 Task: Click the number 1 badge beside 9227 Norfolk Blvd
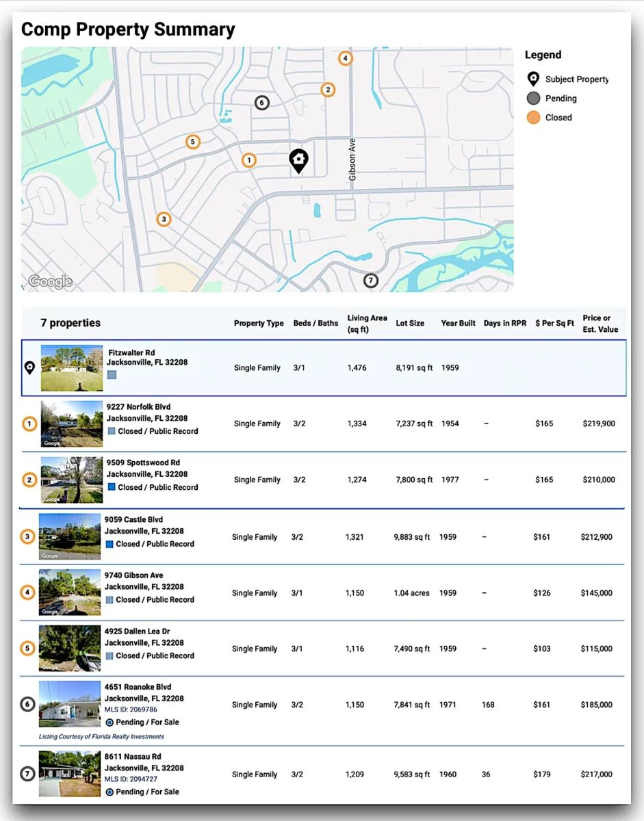29,424
